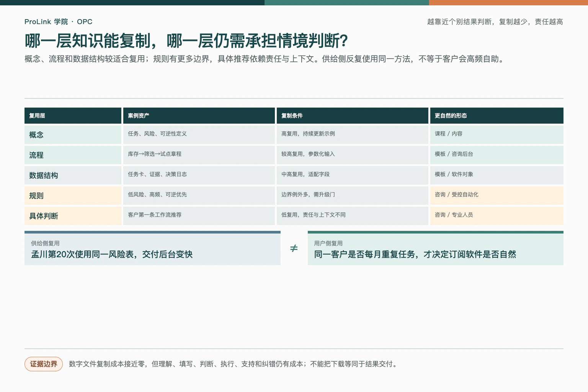Click cell 边界例外多,需升级门
The width and height of the screenshot is (588, 392).
[x=353, y=196]
